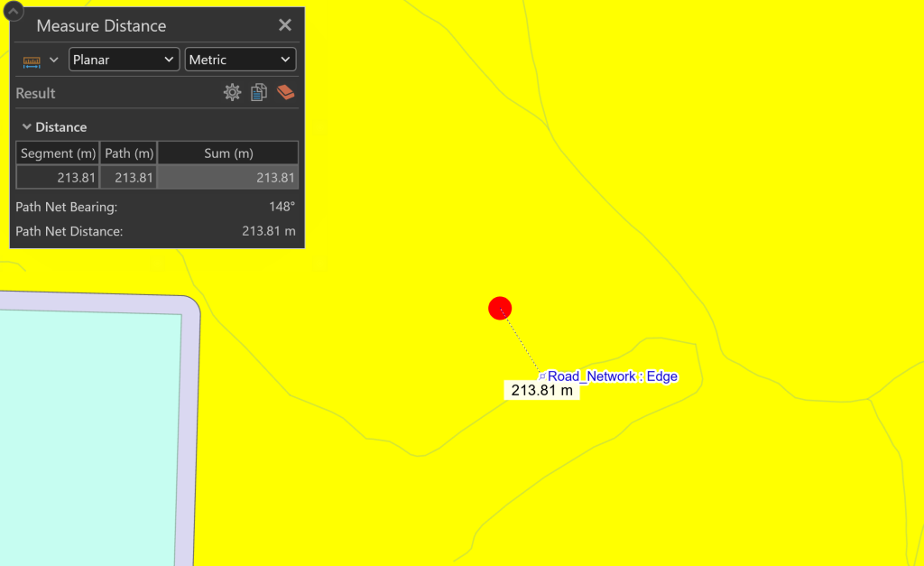Click the Result section label

tap(35, 93)
